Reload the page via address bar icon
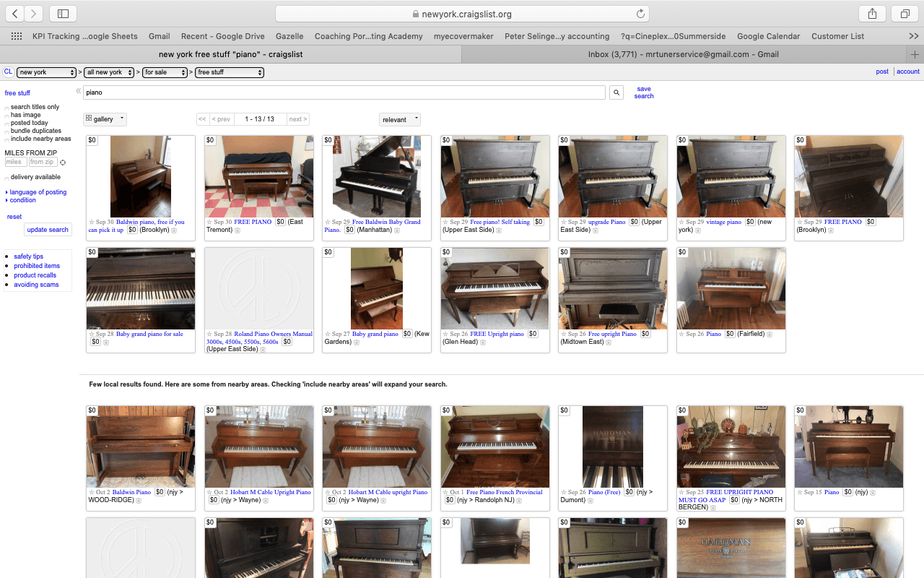The width and height of the screenshot is (924, 578). [640, 14]
